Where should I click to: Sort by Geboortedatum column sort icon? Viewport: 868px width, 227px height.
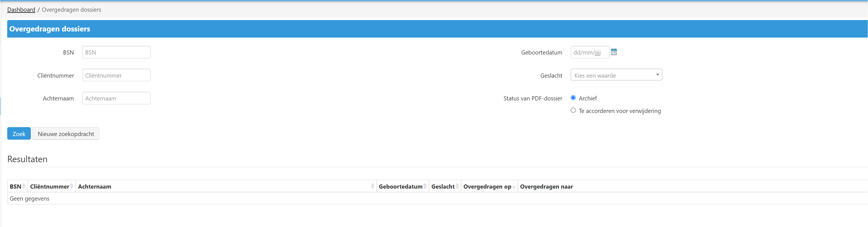pyautogui.click(x=425, y=186)
